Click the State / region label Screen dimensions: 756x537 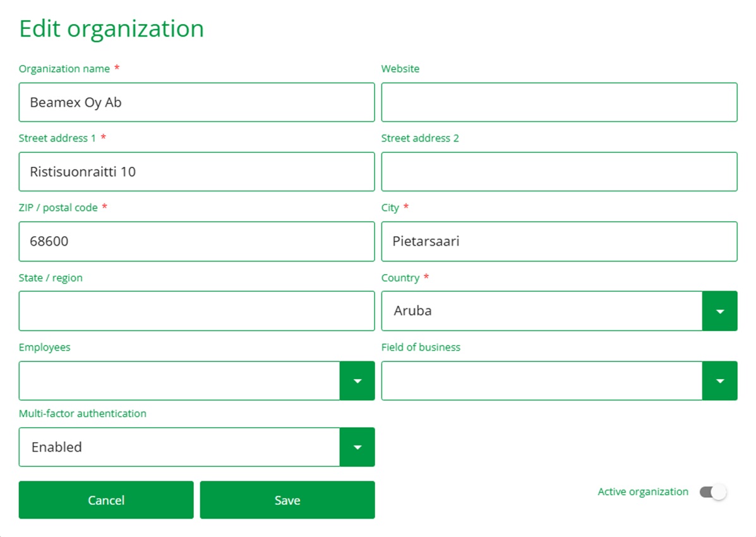[x=51, y=278]
